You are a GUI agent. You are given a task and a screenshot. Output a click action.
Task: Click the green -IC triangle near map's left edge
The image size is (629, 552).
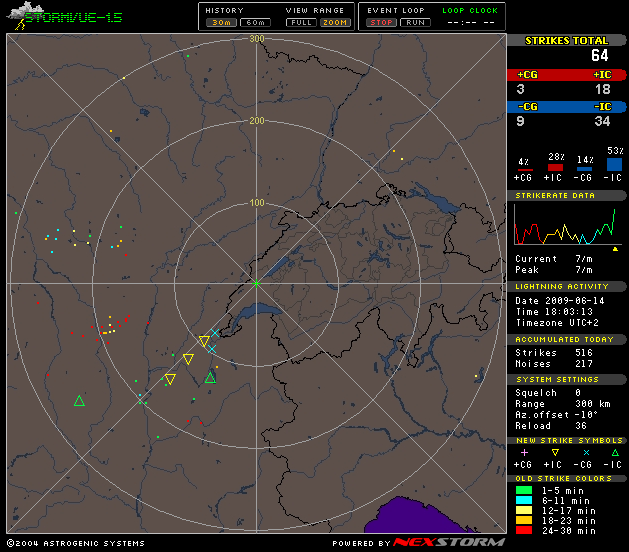[79, 401]
